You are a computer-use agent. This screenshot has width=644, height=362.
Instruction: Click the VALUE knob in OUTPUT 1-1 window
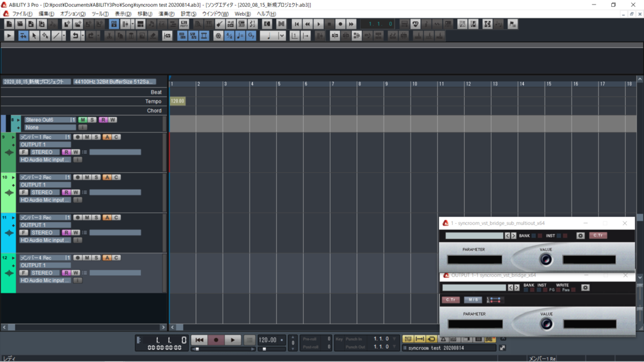[x=547, y=324]
